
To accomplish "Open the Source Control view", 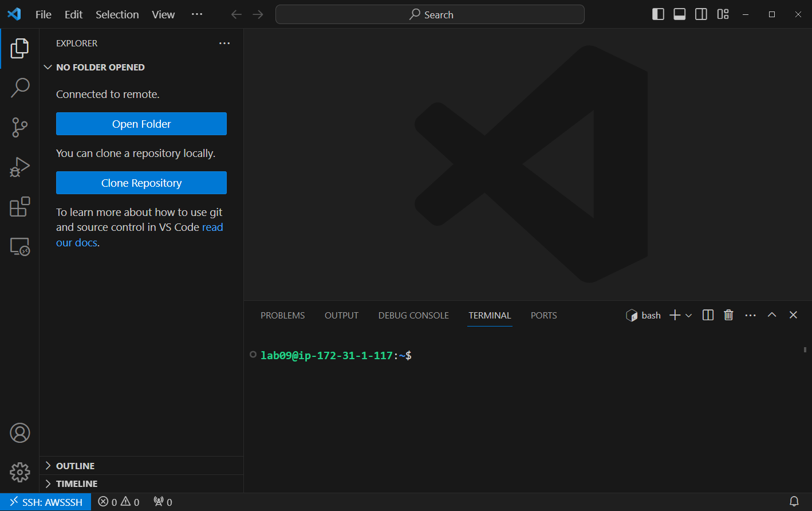I will (19, 127).
